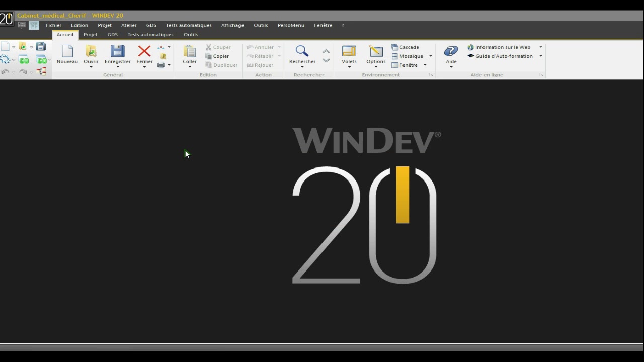
Task: Click Guide d'Auto-formation
Action: [500, 56]
